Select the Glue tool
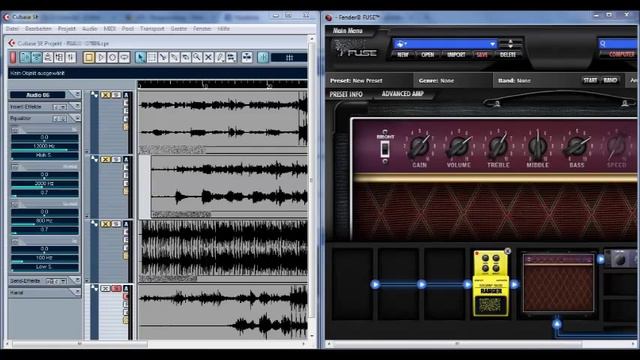640x360 pixels. click(174, 58)
